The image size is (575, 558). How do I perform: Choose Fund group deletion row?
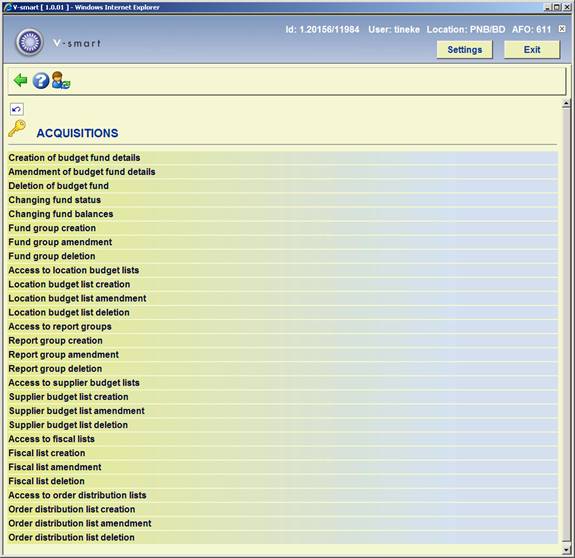tap(283, 256)
